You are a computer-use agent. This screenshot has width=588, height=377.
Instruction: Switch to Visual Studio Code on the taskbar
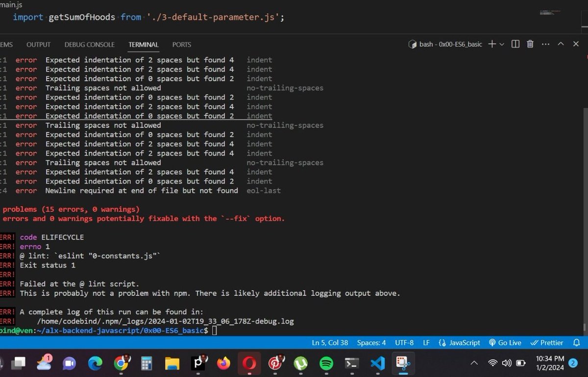378,363
